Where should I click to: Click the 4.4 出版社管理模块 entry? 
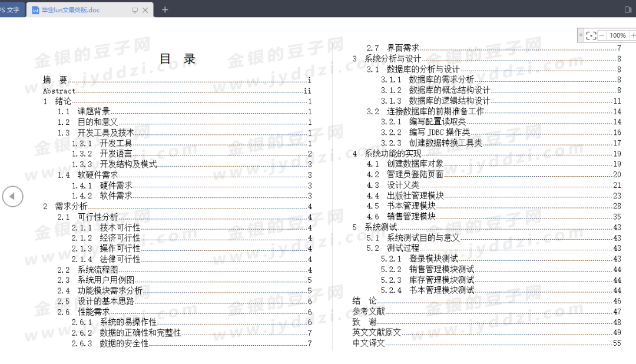[x=493, y=196]
